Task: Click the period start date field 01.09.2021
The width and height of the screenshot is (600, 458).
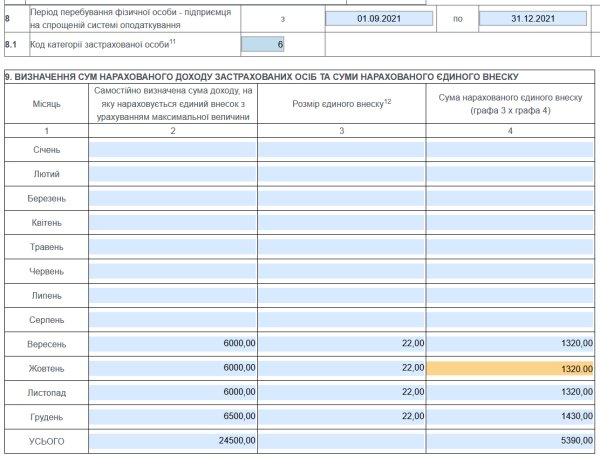Action: coord(381,19)
